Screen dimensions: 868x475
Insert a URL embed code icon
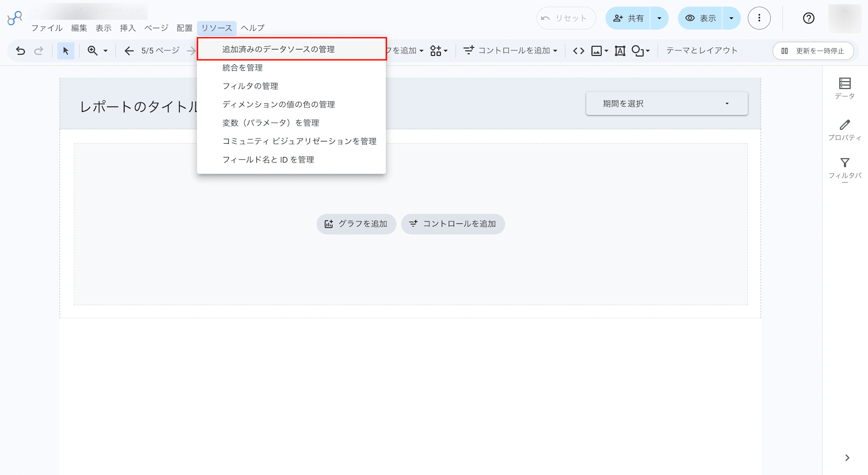[x=579, y=51]
